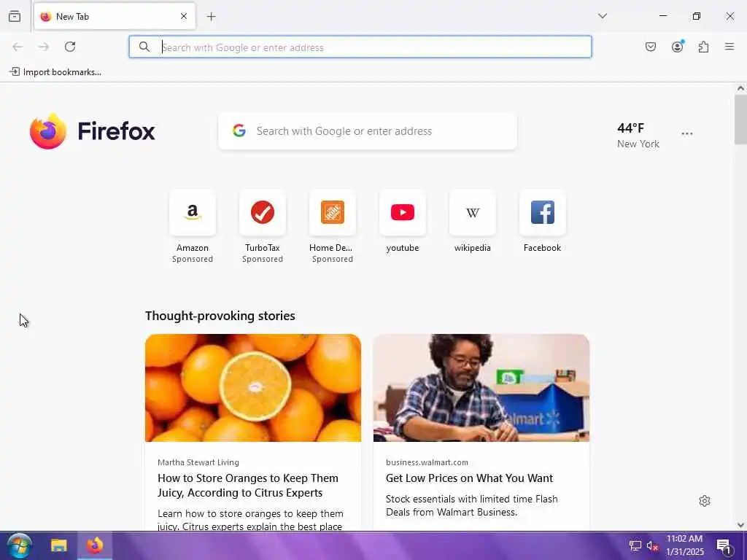Screen dimensions: 747x560
Task: Open Windows Start button
Action: point(20,545)
